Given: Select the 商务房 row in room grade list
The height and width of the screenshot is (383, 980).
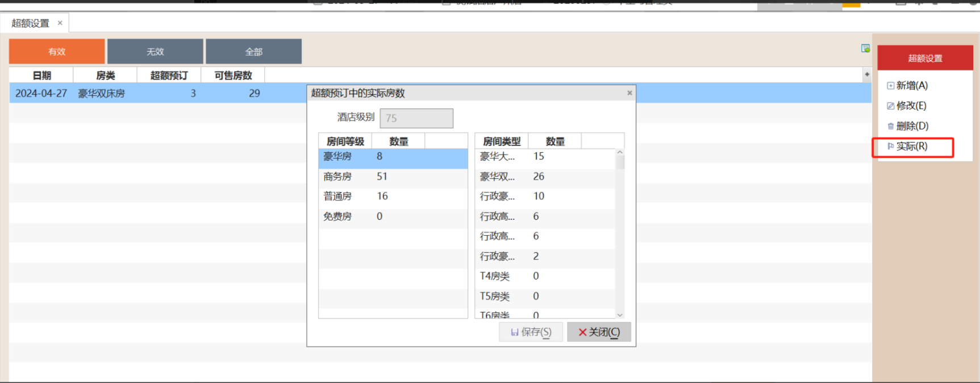Looking at the screenshot, I should [x=393, y=177].
